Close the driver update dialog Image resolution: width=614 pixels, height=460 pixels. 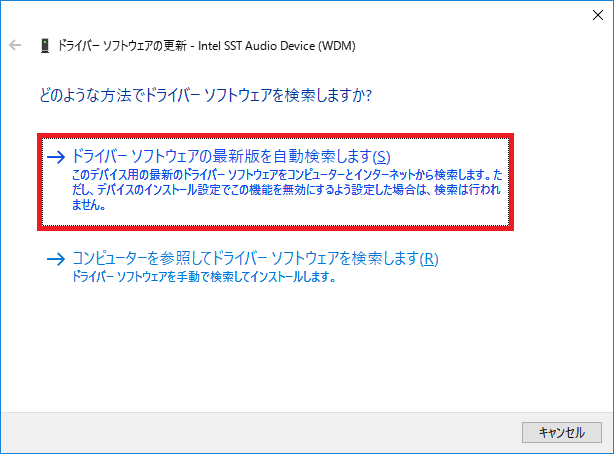pos(598,15)
